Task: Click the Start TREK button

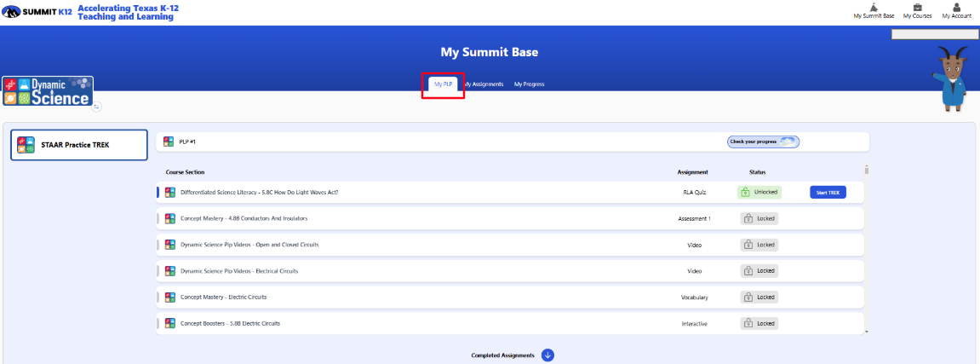Action: pos(828,193)
